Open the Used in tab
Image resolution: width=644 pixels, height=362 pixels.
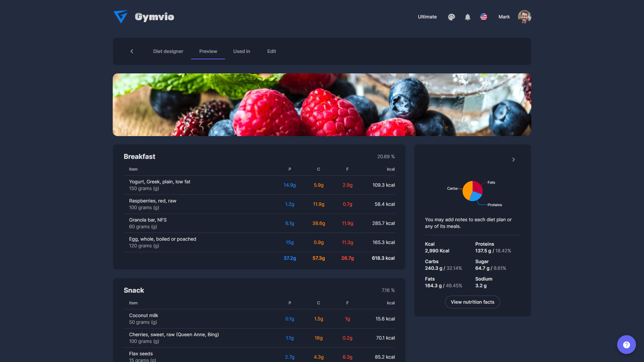(x=241, y=51)
